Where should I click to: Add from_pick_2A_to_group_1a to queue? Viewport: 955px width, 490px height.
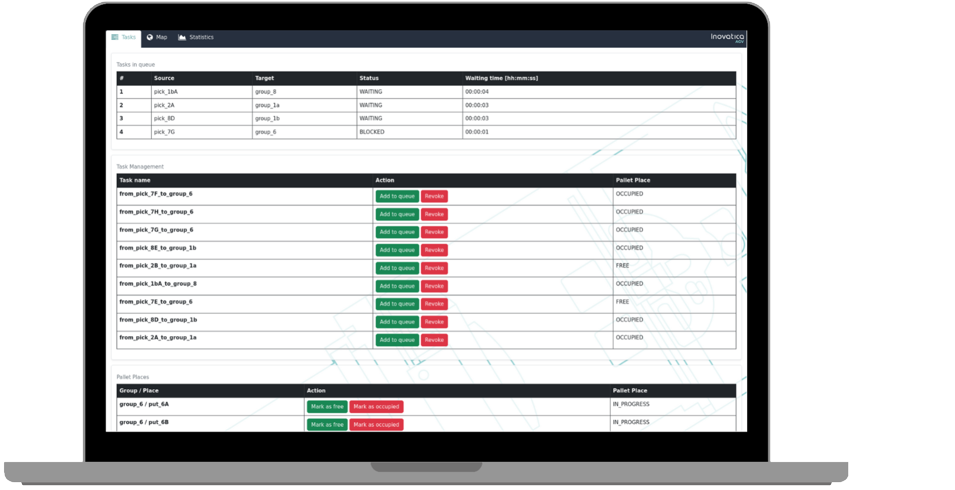pyautogui.click(x=397, y=340)
